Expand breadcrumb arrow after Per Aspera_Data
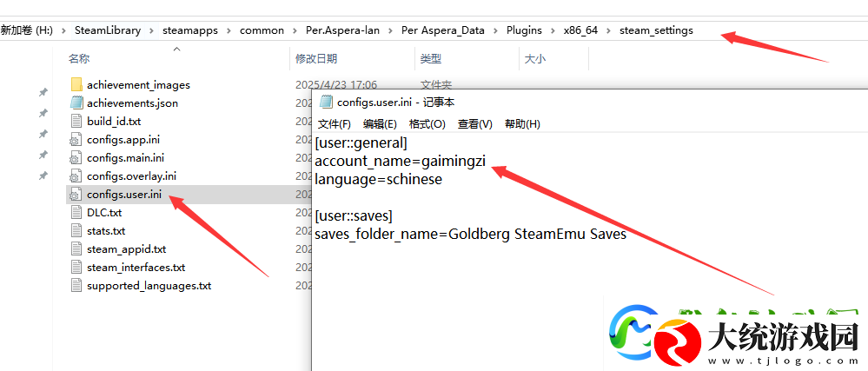This screenshot has width=868, height=371. pos(495,31)
